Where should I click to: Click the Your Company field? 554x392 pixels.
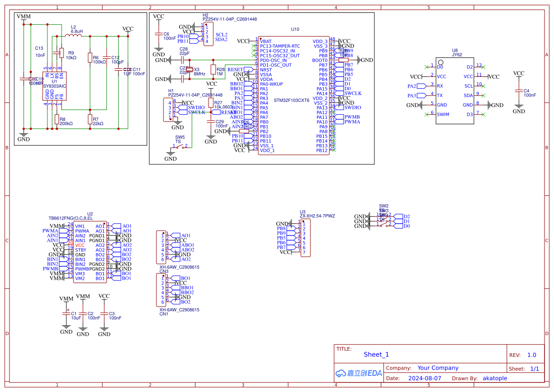pyautogui.click(x=438, y=368)
